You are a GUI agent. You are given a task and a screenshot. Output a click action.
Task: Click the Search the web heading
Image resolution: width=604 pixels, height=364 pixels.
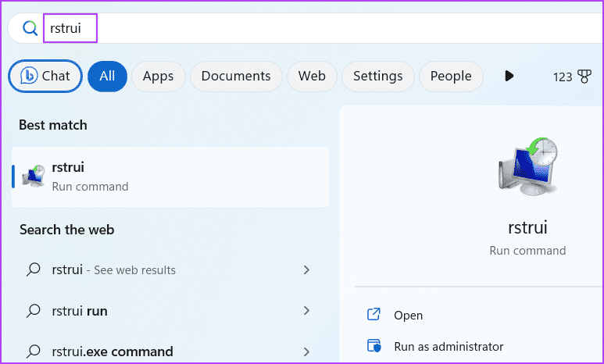66,230
